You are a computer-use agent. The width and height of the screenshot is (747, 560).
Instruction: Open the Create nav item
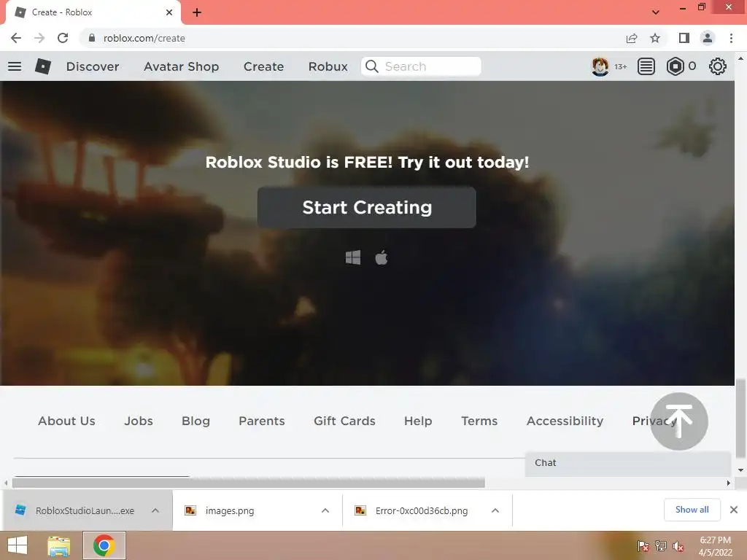263,66
